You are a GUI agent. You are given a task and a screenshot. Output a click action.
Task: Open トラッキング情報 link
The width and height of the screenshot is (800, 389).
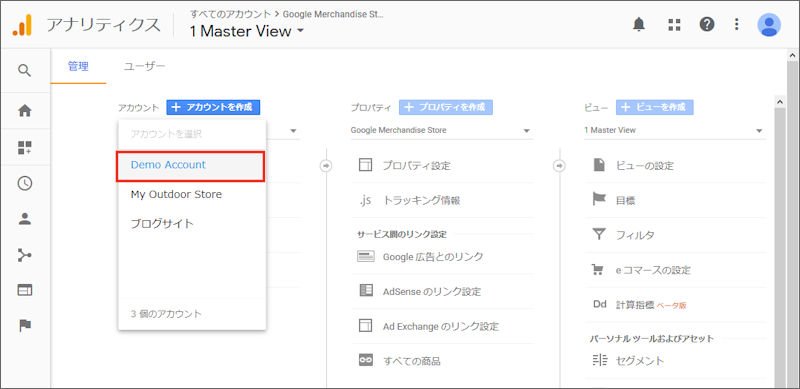pos(421,201)
